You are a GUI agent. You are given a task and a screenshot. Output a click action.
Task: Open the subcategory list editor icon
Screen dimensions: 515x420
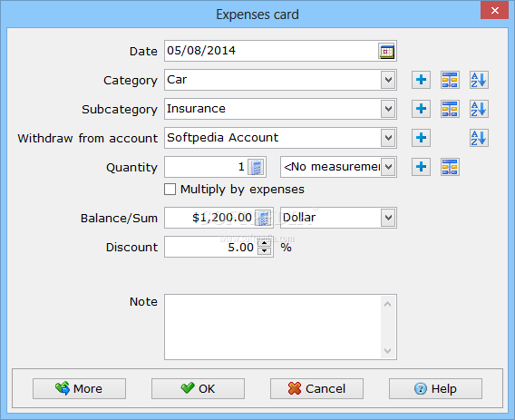[450, 109]
